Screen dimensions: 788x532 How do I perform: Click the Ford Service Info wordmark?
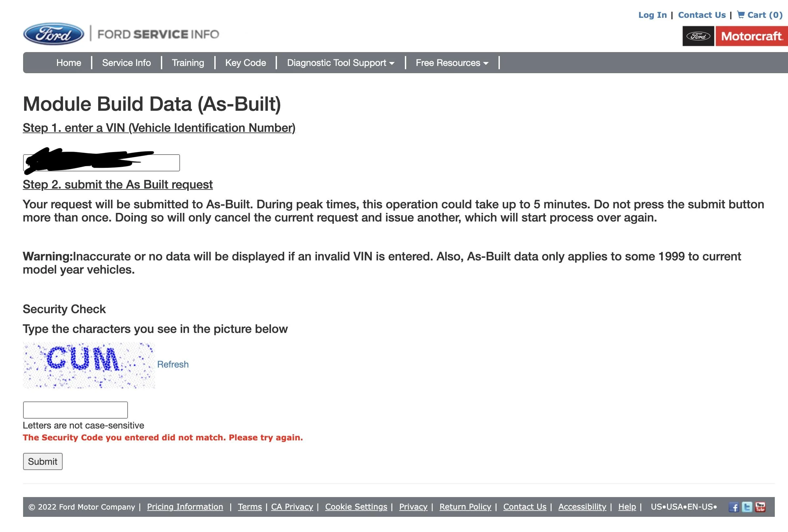(158, 34)
